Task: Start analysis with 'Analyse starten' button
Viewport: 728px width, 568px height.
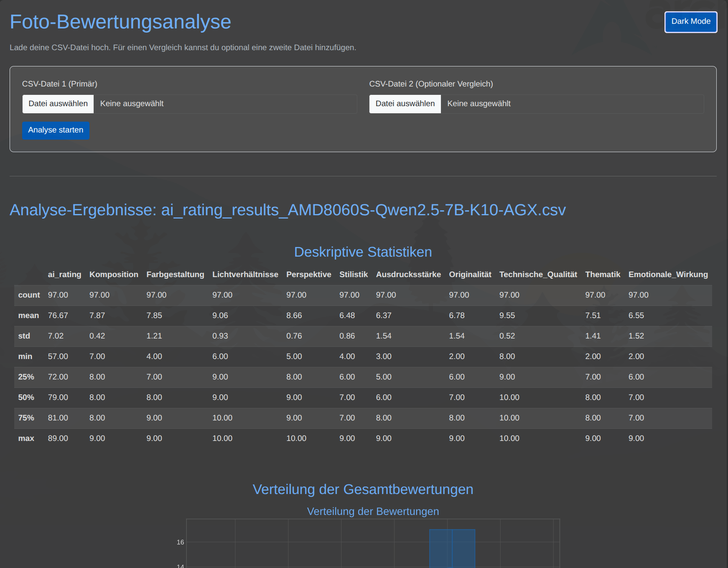Action: tap(56, 130)
